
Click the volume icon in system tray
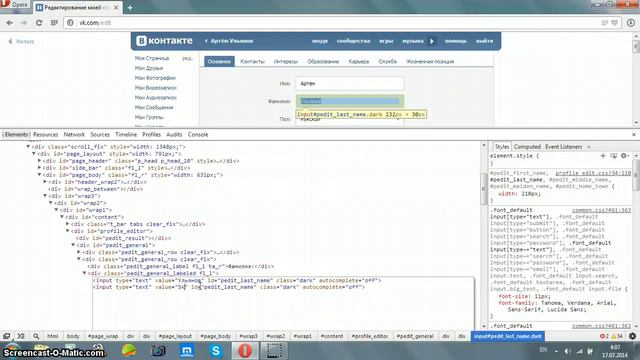[x=567, y=351]
